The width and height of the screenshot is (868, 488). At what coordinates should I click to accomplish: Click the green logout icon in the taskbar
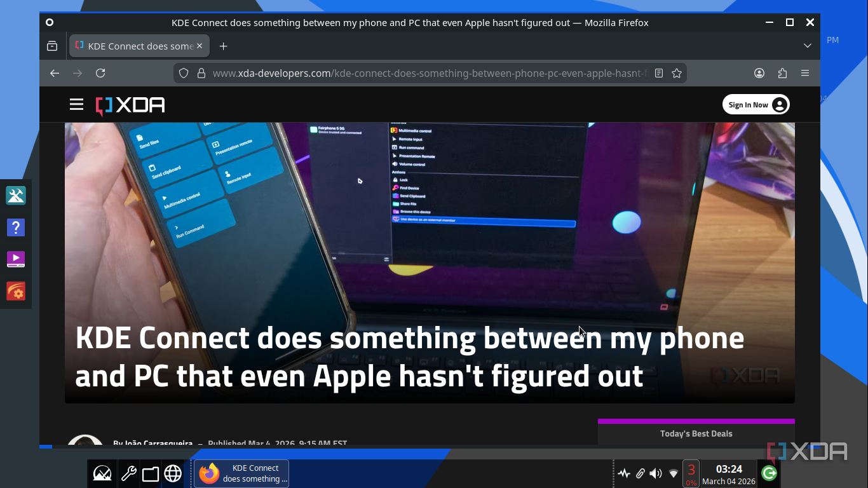[769, 473]
